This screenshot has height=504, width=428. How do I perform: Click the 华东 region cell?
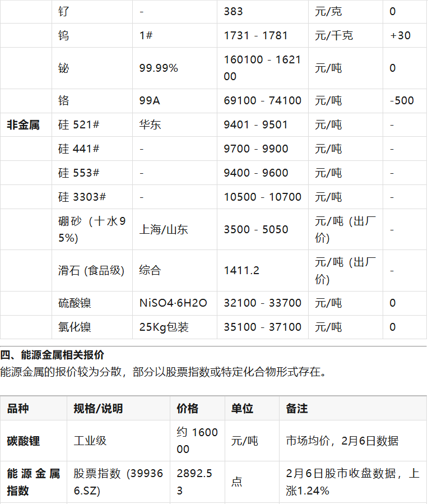tap(150, 125)
